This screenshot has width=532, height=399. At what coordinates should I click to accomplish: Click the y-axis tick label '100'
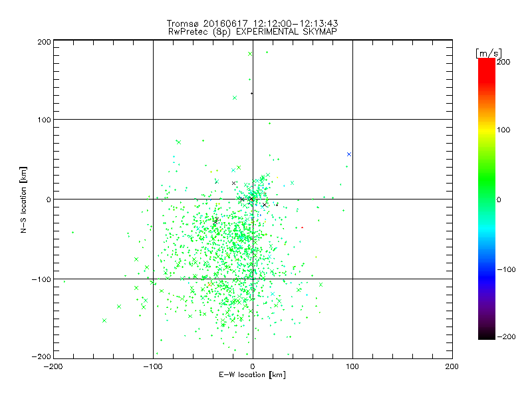click(x=44, y=120)
